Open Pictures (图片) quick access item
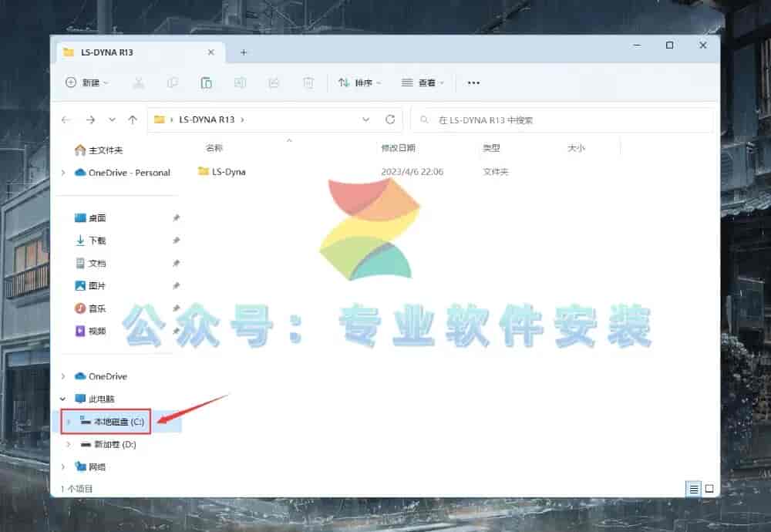The image size is (771, 532). pyautogui.click(x=90, y=286)
